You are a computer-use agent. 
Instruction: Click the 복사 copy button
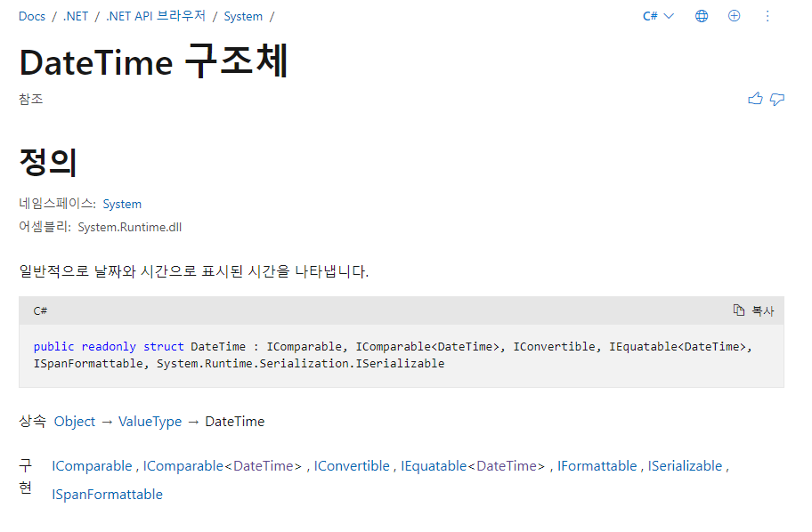click(754, 310)
